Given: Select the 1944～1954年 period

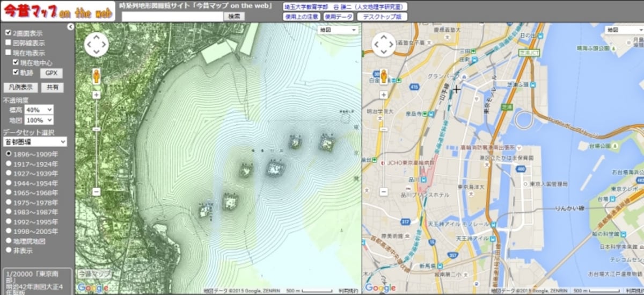Looking at the screenshot, I should [x=8, y=183].
